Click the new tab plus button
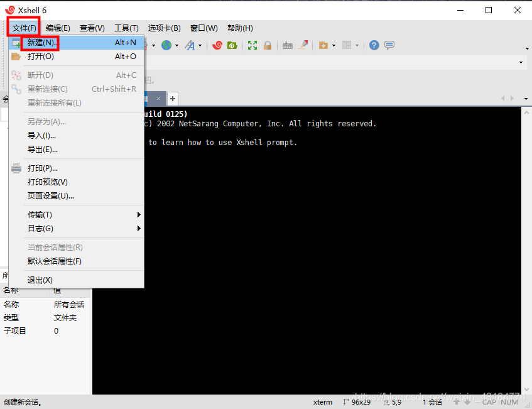 coord(171,99)
